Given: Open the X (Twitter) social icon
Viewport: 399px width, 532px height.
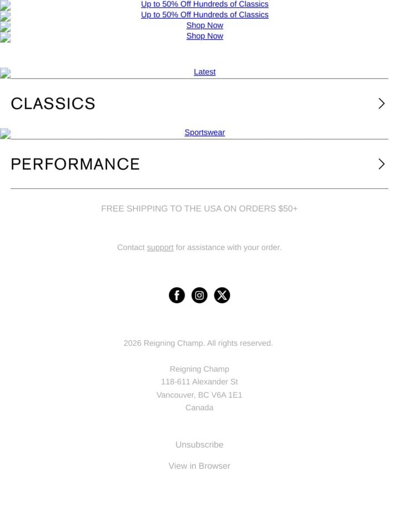Looking at the screenshot, I should click(222, 295).
